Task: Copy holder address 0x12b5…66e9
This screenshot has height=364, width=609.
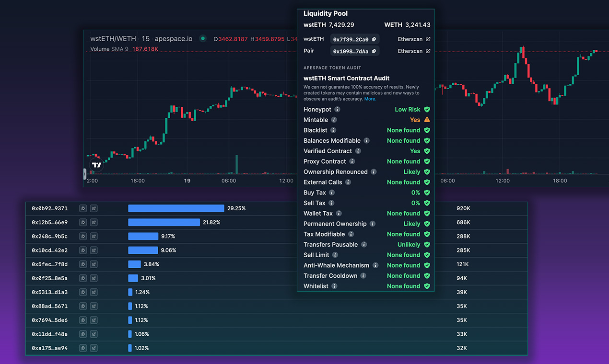Action: click(83, 222)
